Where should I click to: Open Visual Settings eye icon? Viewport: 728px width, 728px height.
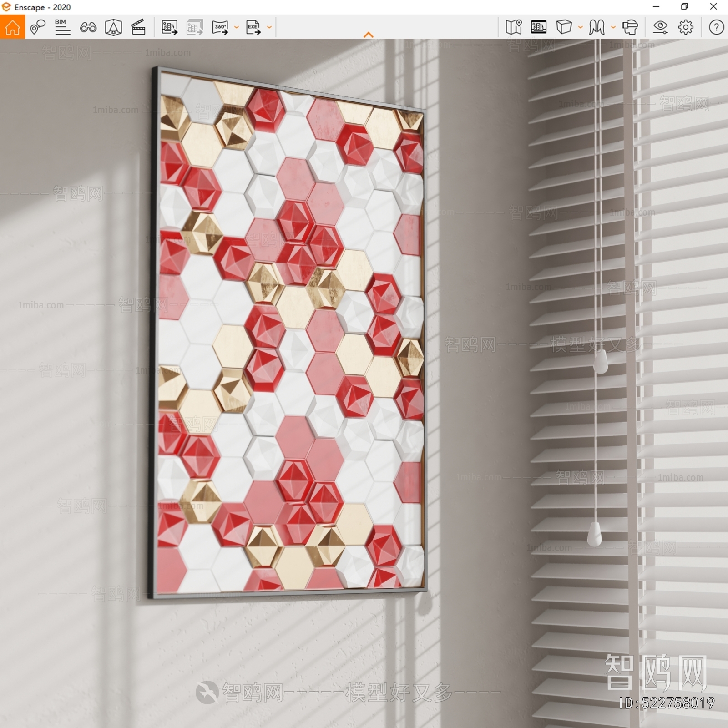(660, 27)
